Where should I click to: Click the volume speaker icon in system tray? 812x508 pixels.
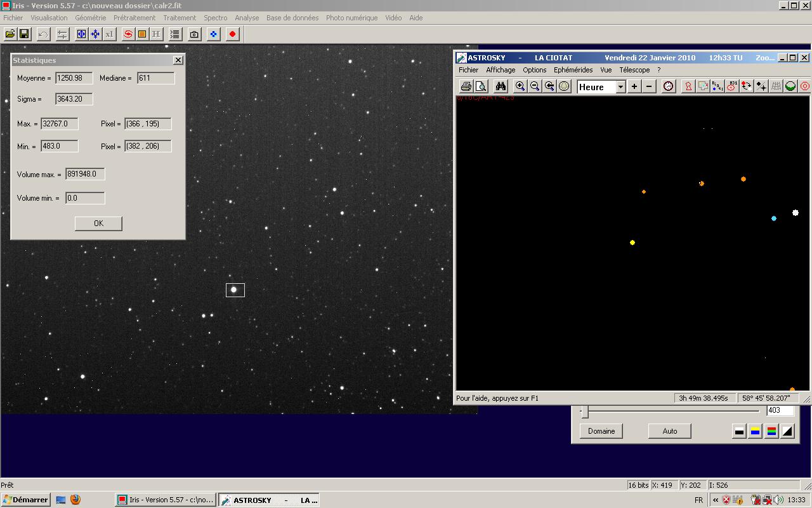pos(778,500)
